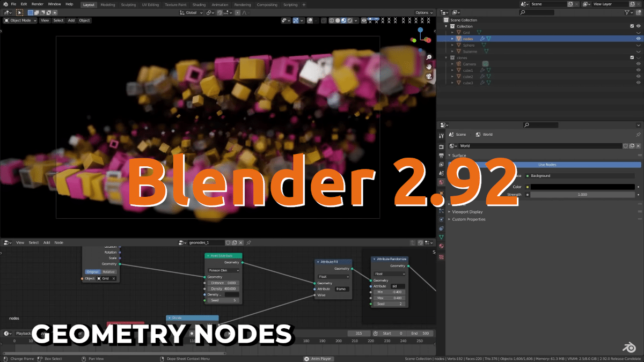The height and width of the screenshot is (362, 644).
Task: Hide cube1 with its eye icon
Action: coord(639,70)
